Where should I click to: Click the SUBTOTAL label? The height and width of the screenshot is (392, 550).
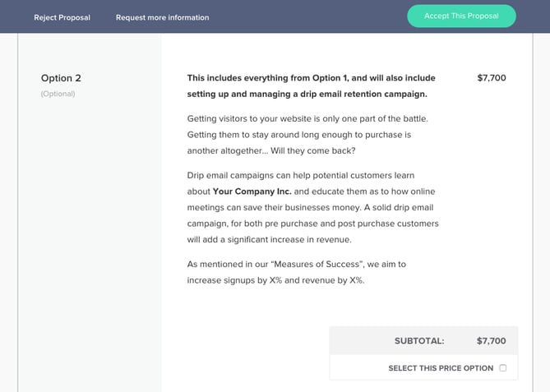[x=419, y=341]
